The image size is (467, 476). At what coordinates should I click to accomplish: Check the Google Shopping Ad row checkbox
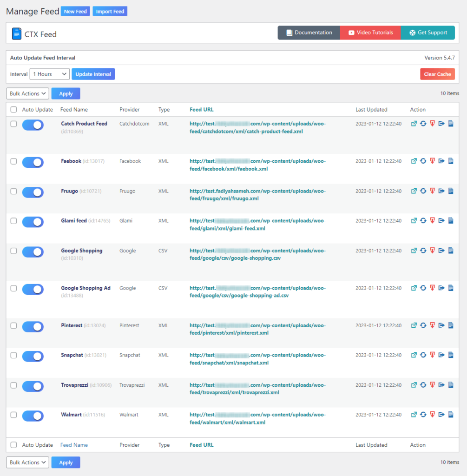(x=13, y=290)
